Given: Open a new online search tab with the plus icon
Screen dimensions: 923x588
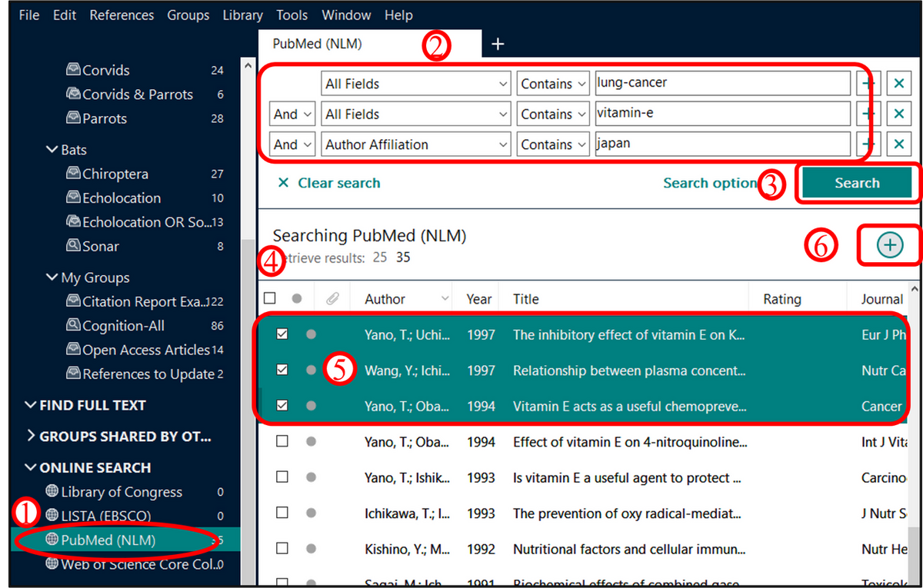Looking at the screenshot, I should [x=497, y=44].
